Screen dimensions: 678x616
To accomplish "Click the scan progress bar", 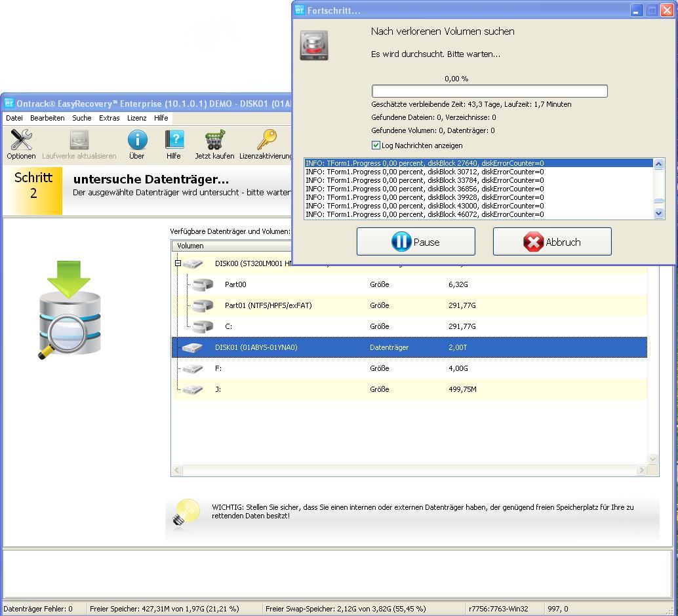I will pyautogui.click(x=489, y=91).
